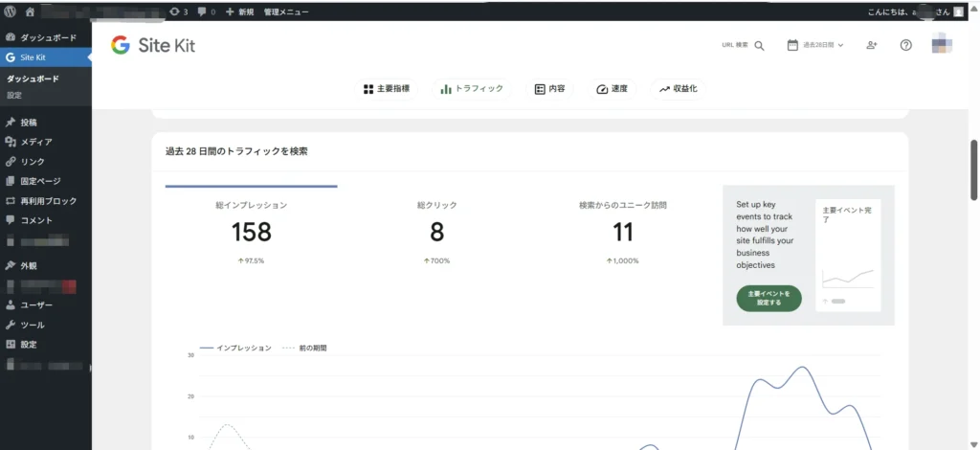Click the scrollbar down arrow

click(973, 444)
